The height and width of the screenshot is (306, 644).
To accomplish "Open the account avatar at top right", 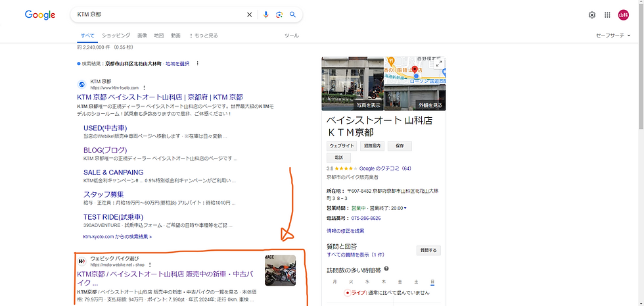I will point(624,15).
